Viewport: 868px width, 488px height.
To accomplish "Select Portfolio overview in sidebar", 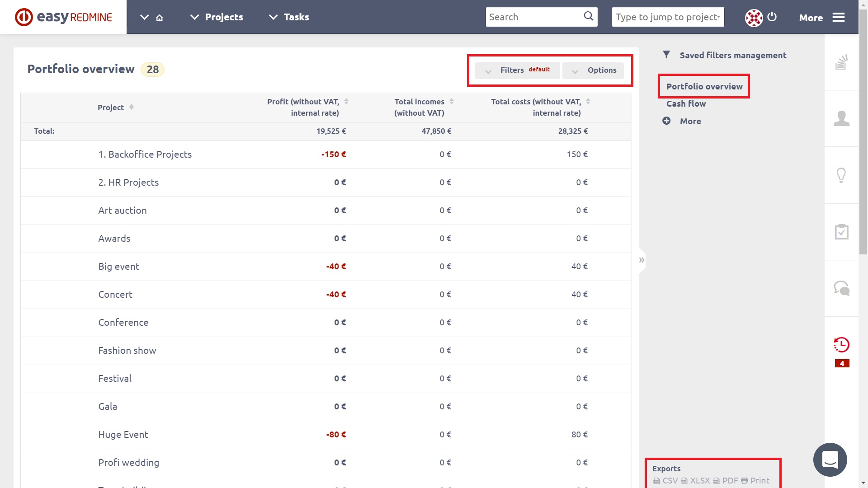I will point(704,86).
